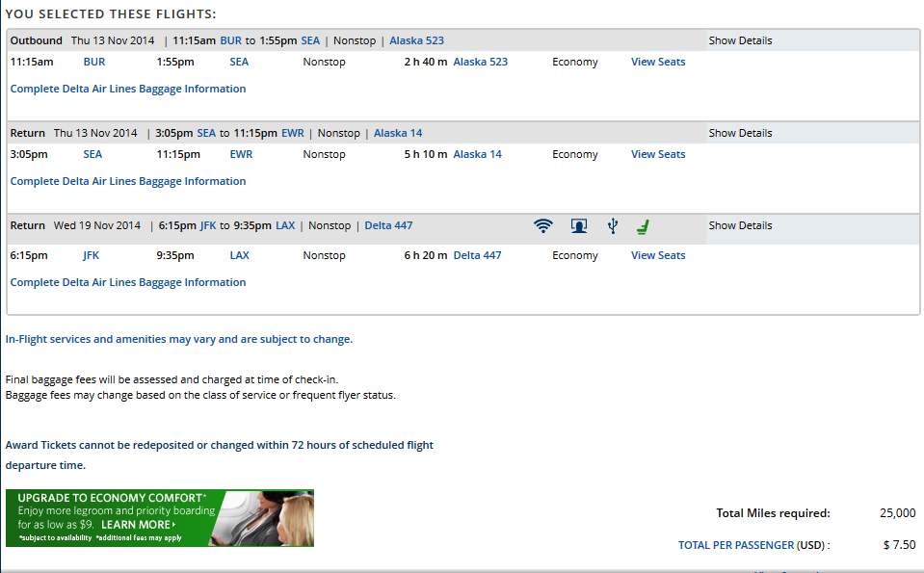This screenshot has width=924, height=573.
Task: Click the 25,000 total miles value
Action: point(897,513)
